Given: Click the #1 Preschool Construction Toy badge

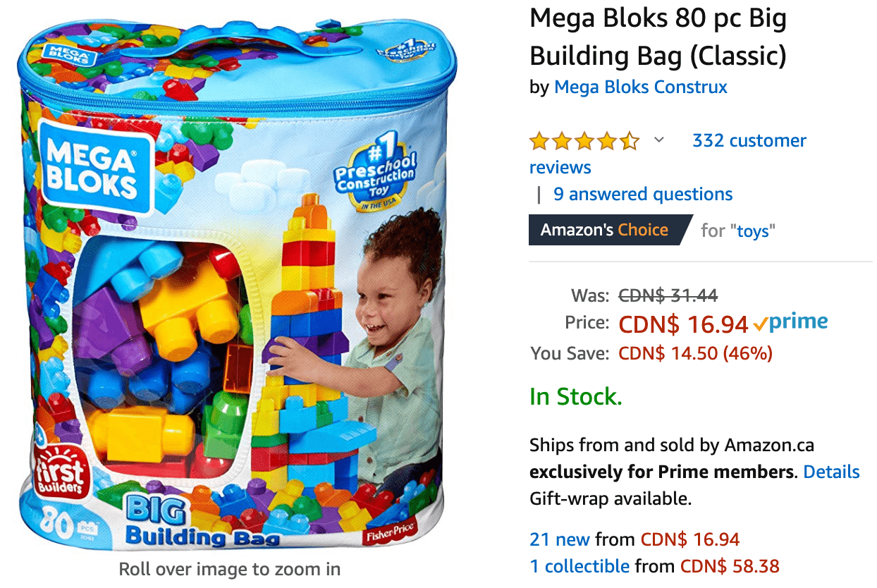Looking at the screenshot, I should (374, 172).
